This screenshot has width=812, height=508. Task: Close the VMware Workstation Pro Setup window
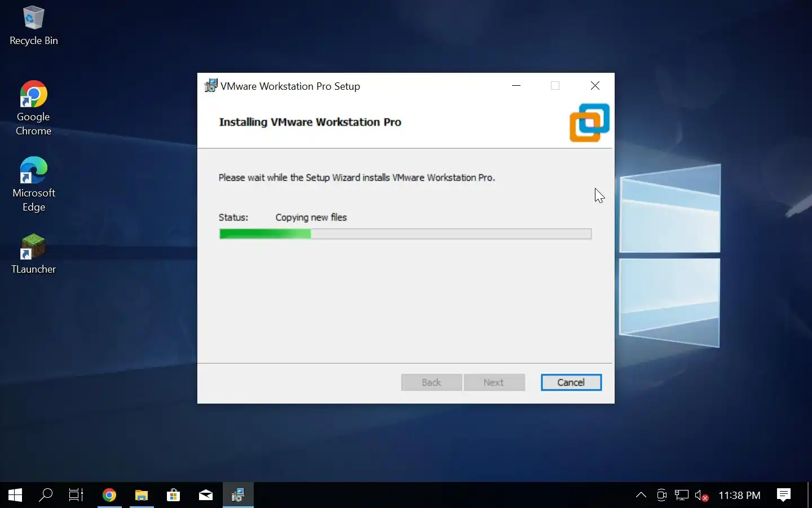pyautogui.click(x=595, y=86)
